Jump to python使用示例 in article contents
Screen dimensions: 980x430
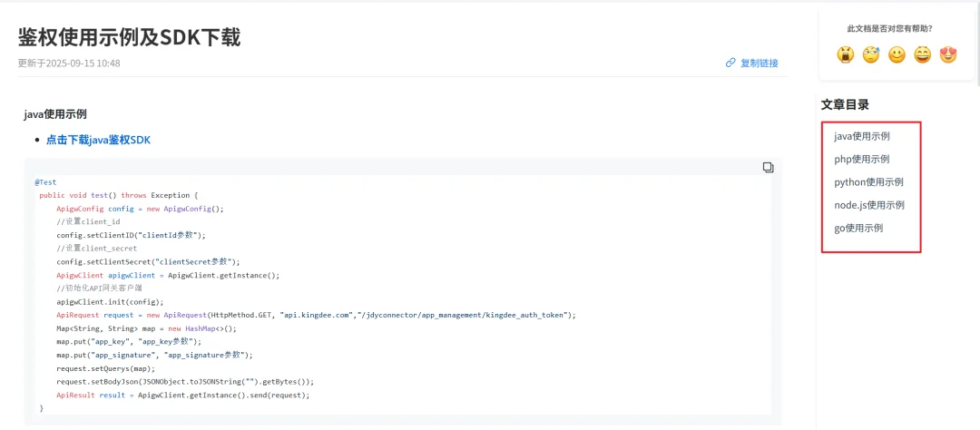868,181
